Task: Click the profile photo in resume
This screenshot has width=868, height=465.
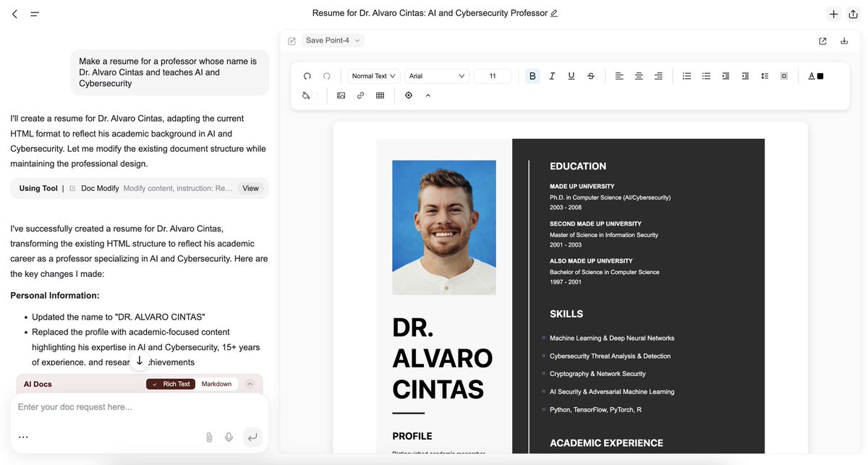Action: (444, 227)
